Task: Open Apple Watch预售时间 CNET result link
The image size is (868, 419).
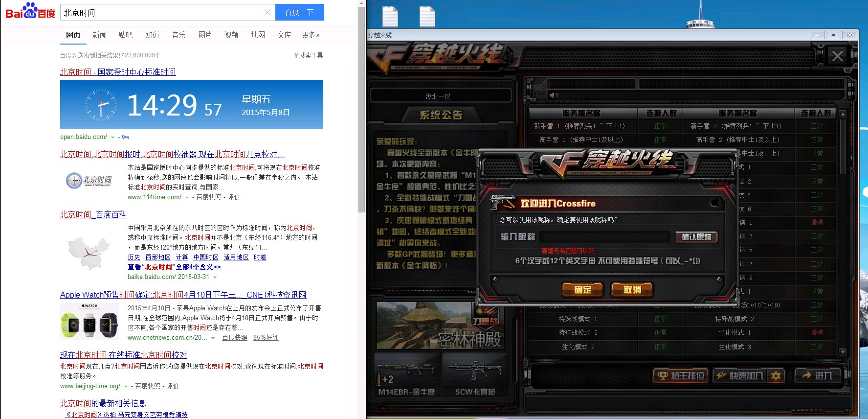Action: (x=183, y=295)
